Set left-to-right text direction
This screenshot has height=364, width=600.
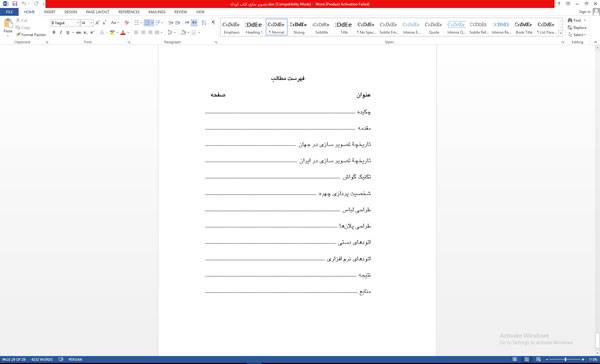[187, 23]
